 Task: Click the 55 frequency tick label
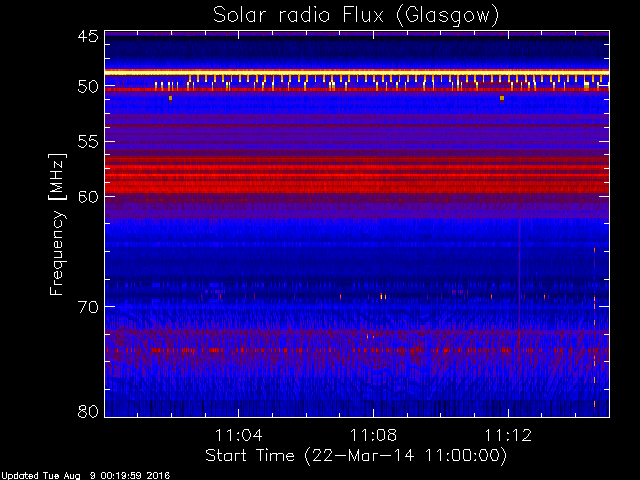88,142
